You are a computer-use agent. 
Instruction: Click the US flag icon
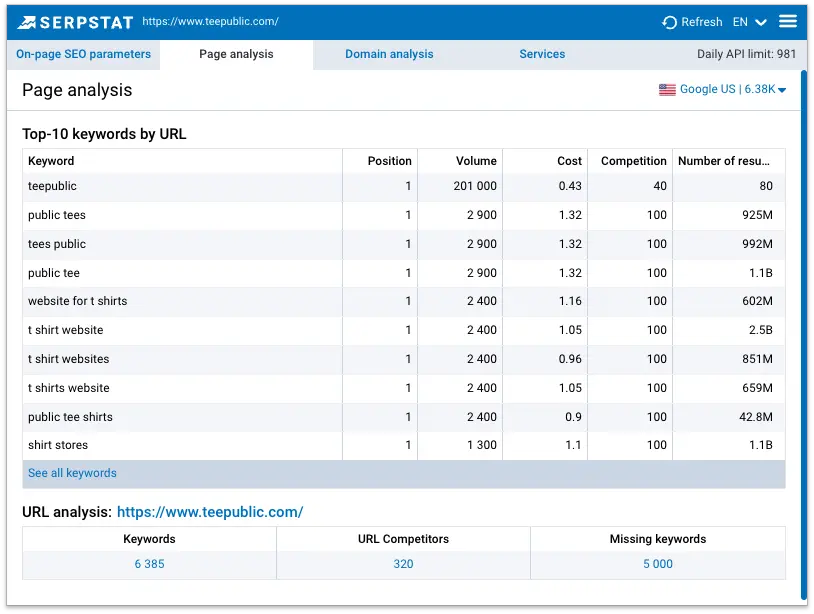(667, 89)
